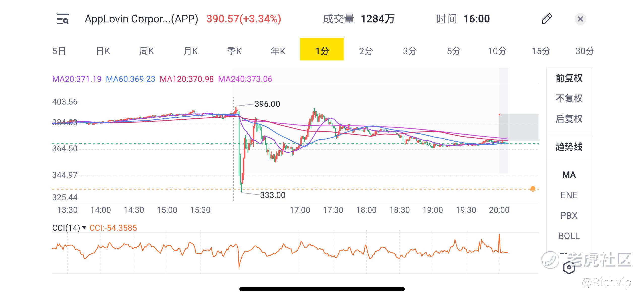Click the 396.00 high price marker

[267, 104]
